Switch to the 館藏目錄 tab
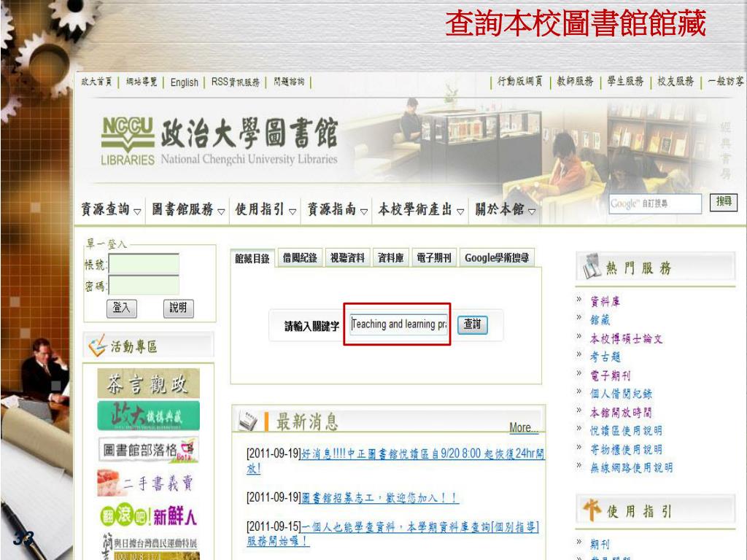747x560 pixels. [x=252, y=258]
